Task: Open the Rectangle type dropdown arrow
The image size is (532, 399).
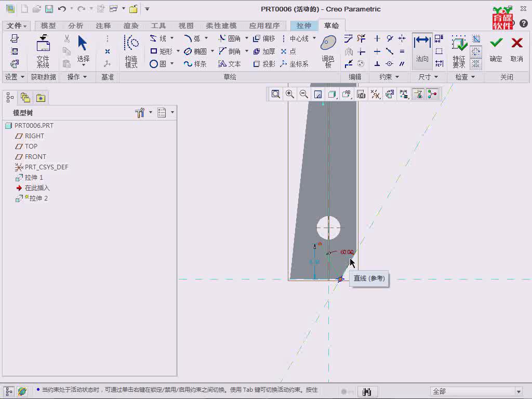Action: (178, 51)
